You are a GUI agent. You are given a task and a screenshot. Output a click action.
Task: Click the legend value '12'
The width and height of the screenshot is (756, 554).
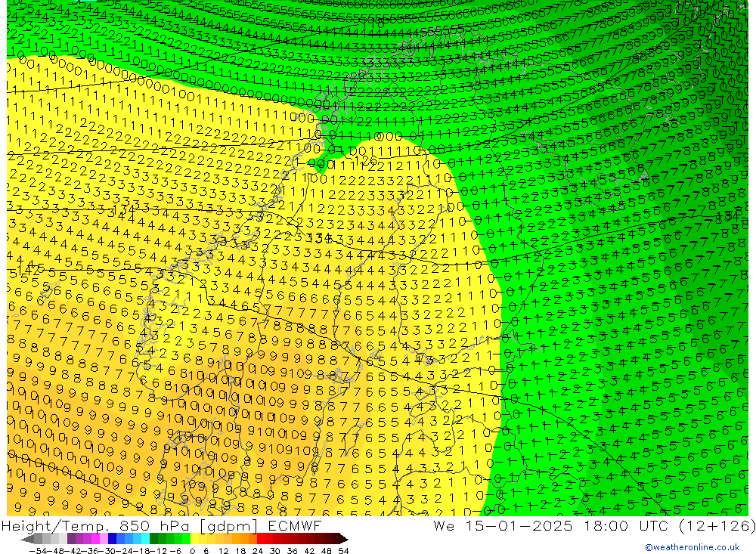coord(223,551)
